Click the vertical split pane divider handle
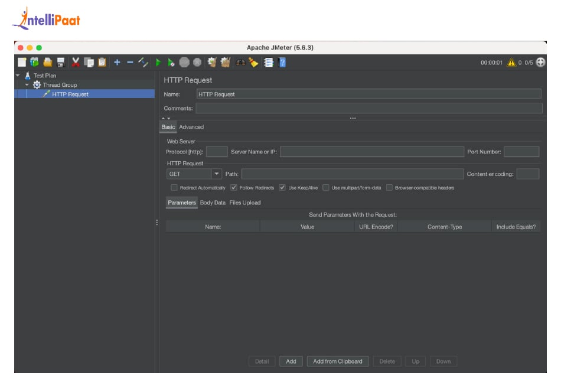Viewport: 561px width, 392px height. coord(156,222)
